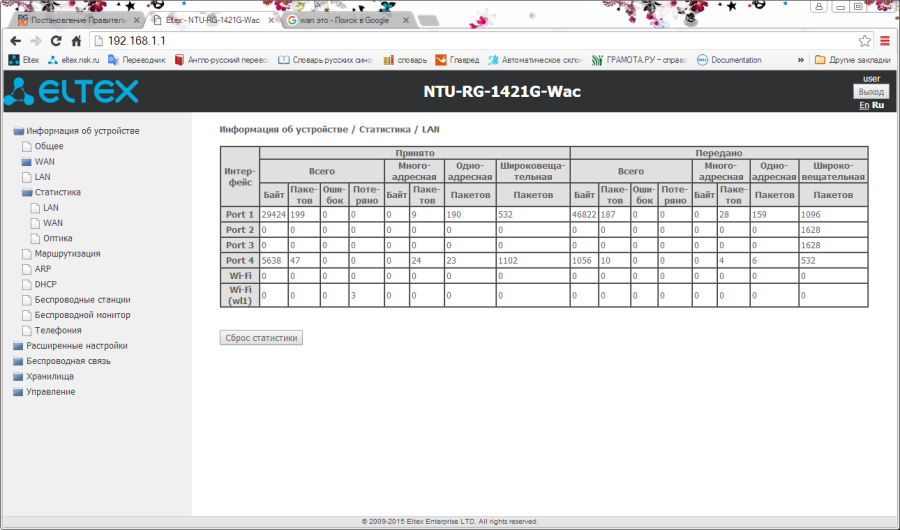The height and width of the screenshot is (530, 900).
Task: Click Передано column group header
Action: click(x=719, y=153)
